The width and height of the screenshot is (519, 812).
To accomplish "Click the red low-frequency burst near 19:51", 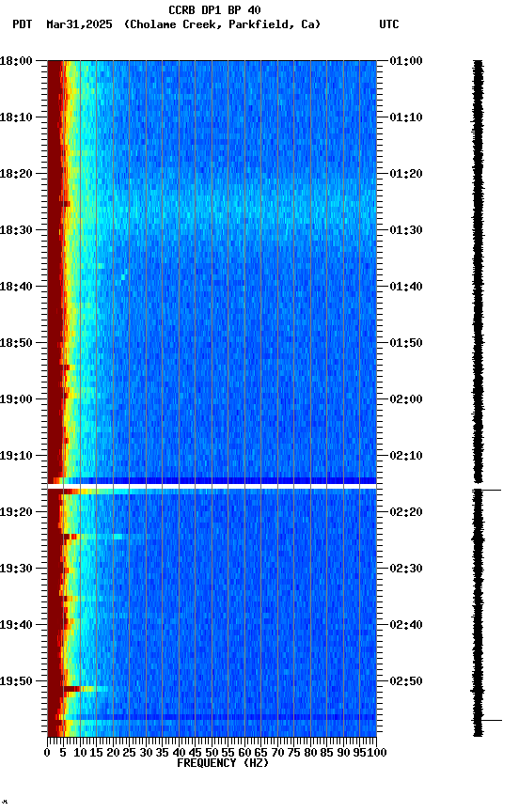I will 71,689.
